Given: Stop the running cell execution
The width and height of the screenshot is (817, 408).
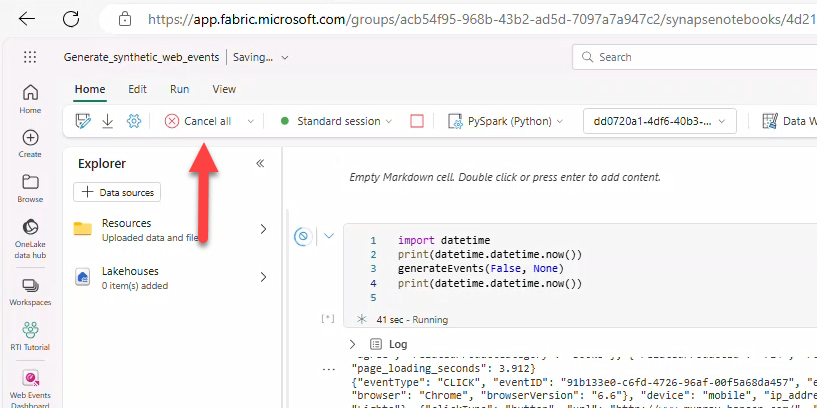Looking at the screenshot, I should coord(303,237).
